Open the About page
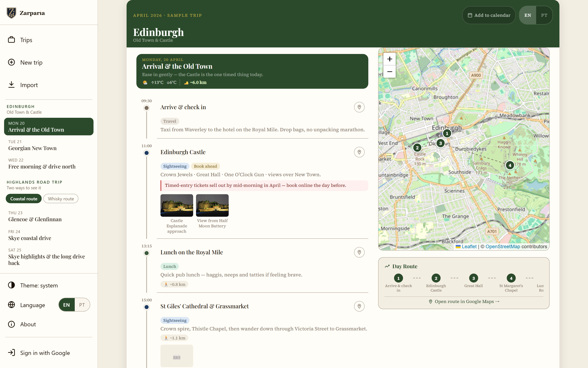The width and height of the screenshot is (588, 368). pos(49,324)
